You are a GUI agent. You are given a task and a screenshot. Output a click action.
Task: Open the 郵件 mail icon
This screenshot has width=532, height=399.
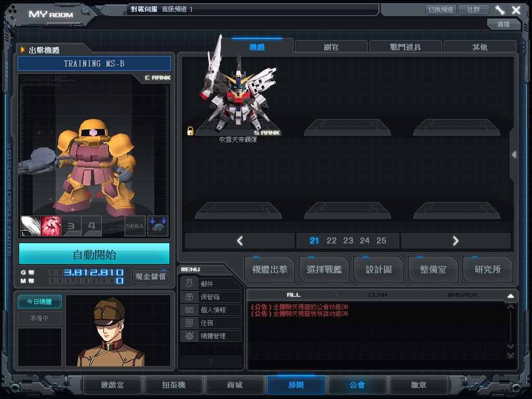(x=189, y=284)
